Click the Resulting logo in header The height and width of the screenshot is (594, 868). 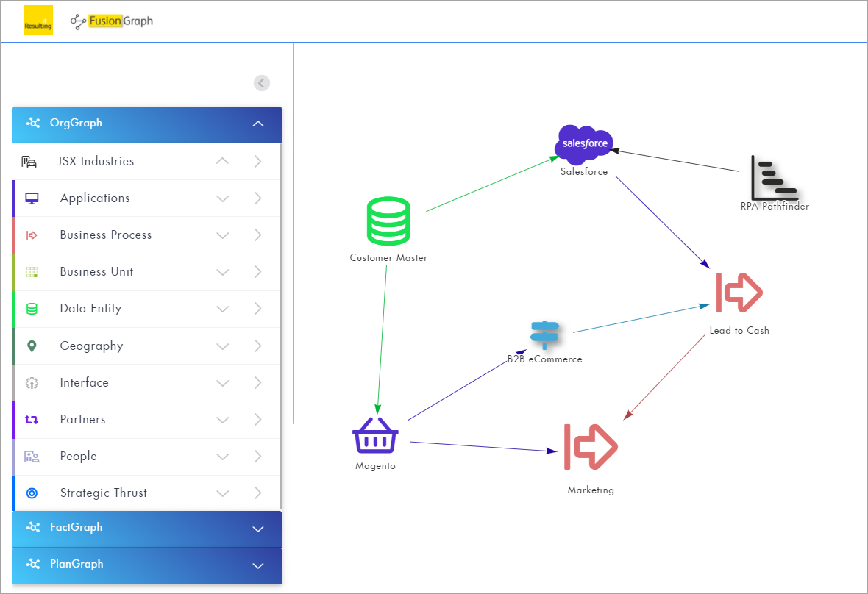[x=38, y=21]
